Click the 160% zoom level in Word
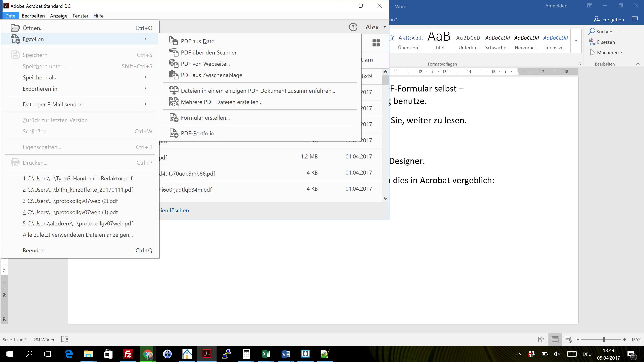 636,340
